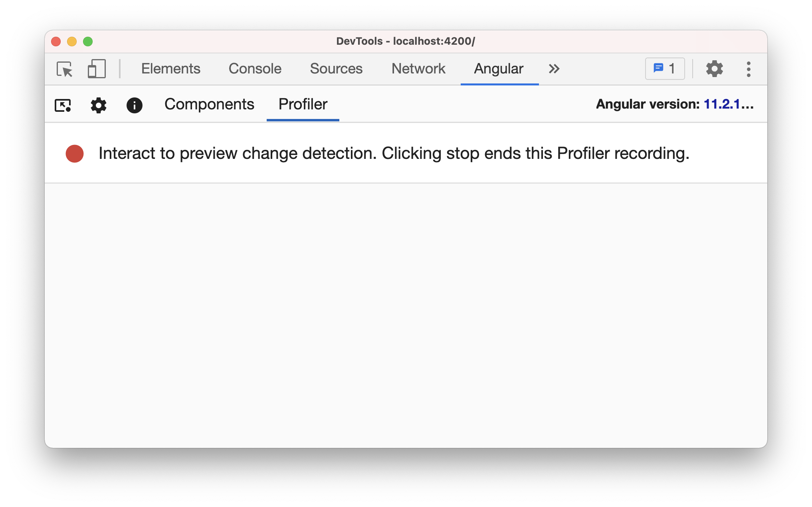Open the Angular DevTools settings gear

pos(99,105)
